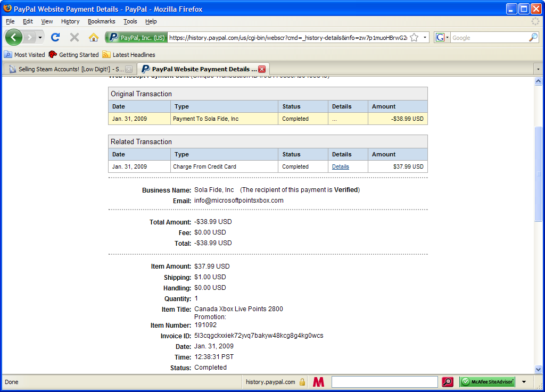Image resolution: width=545 pixels, height=392 pixels.
Task: Go back with the green Back arrow
Action: tap(14, 38)
